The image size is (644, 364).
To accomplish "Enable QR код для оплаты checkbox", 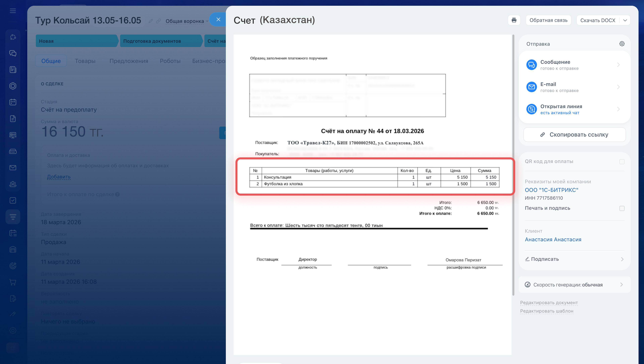I will (622, 162).
